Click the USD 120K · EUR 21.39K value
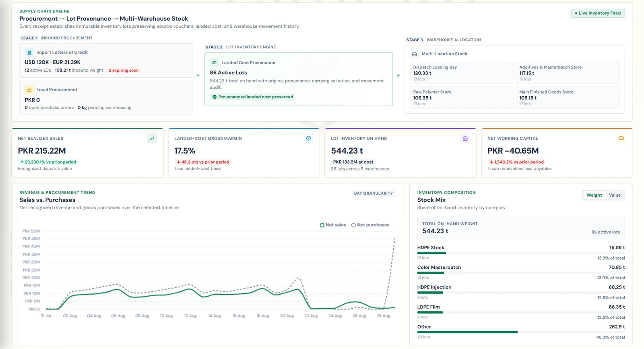This screenshot has width=644, height=349. [52, 62]
